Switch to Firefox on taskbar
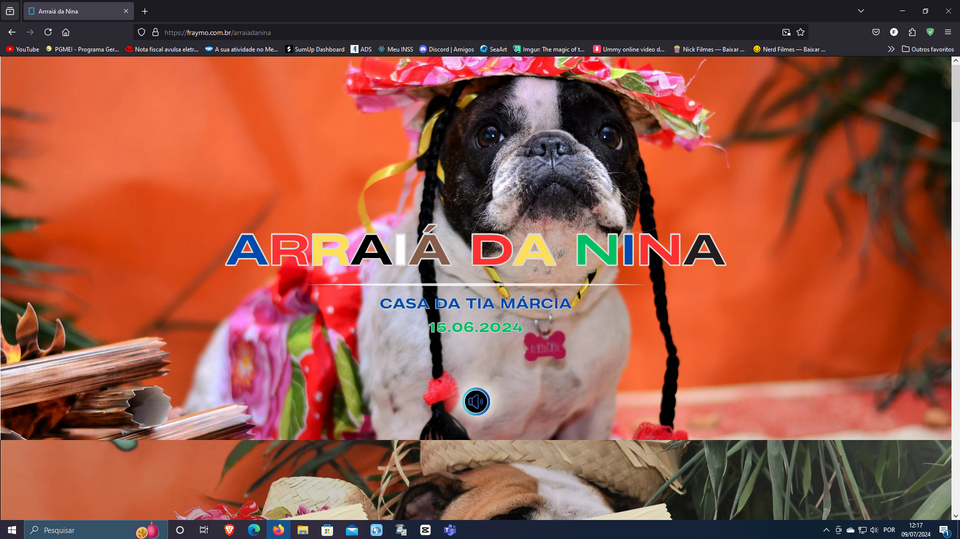960x539 pixels. tap(278, 530)
